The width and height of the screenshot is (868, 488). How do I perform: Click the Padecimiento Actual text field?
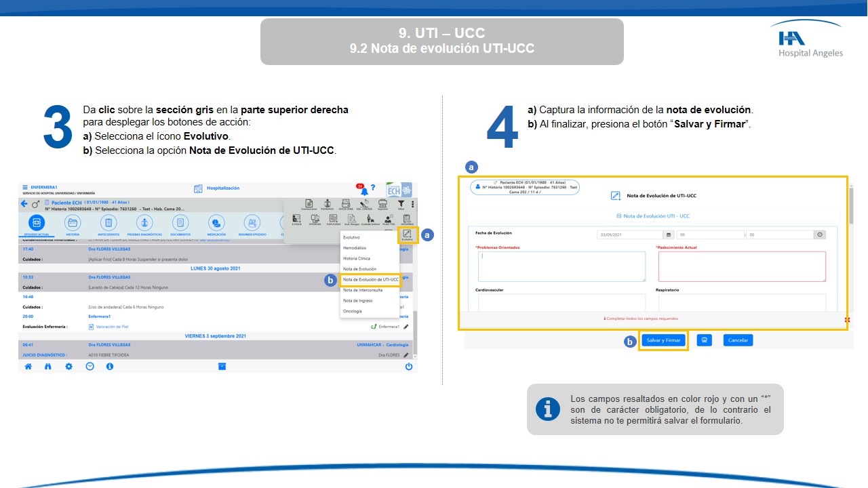click(x=742, y=266)
